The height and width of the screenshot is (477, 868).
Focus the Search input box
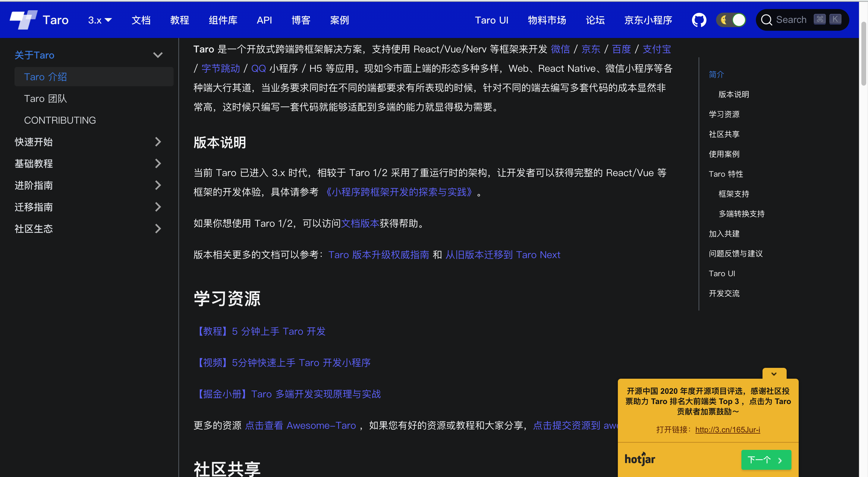792,20
